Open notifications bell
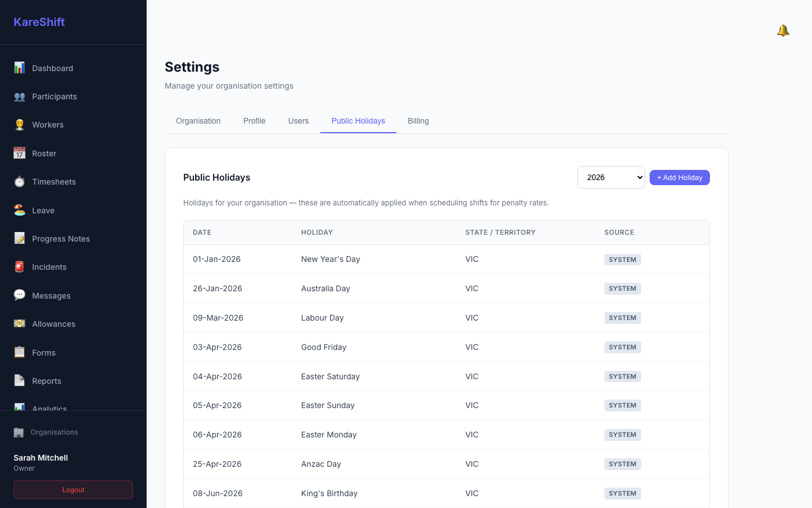The image size is (812, 508). (x=783, y=30)
